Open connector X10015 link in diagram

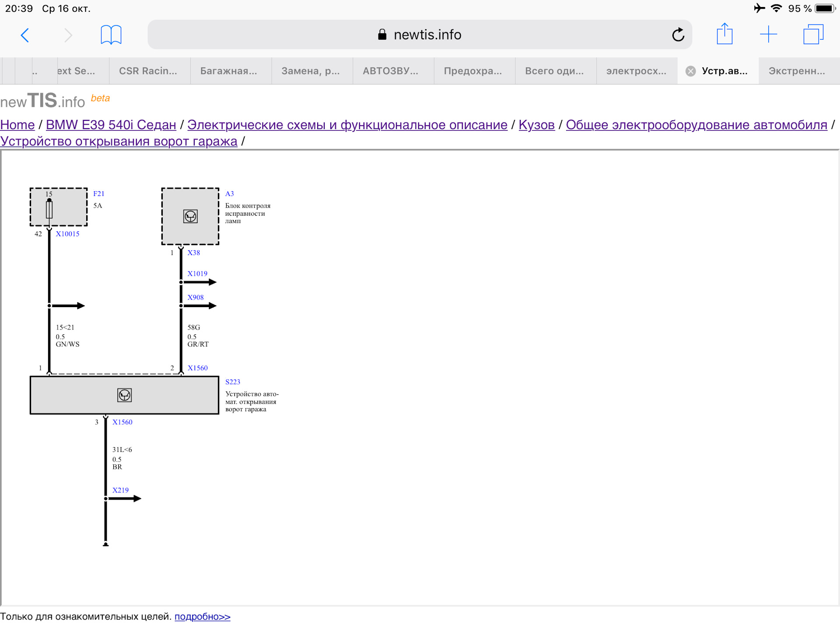pyautogui.click(x=67, y=234)
